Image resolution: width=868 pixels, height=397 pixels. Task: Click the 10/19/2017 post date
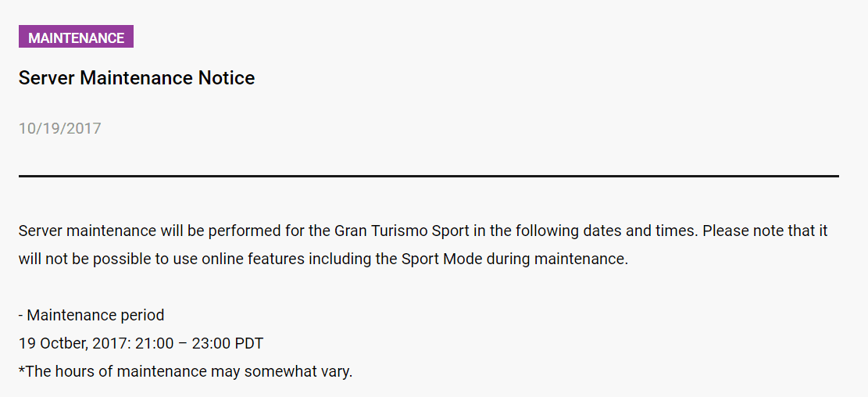60,128
